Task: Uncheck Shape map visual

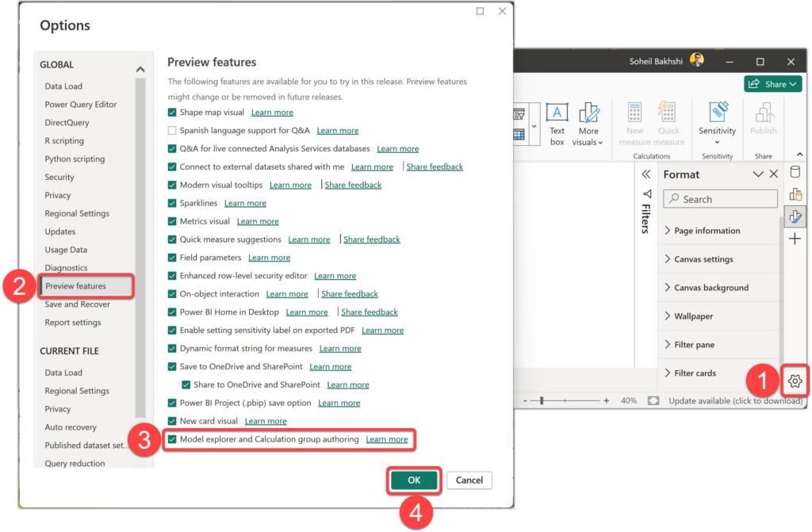Action: (172, 113)
